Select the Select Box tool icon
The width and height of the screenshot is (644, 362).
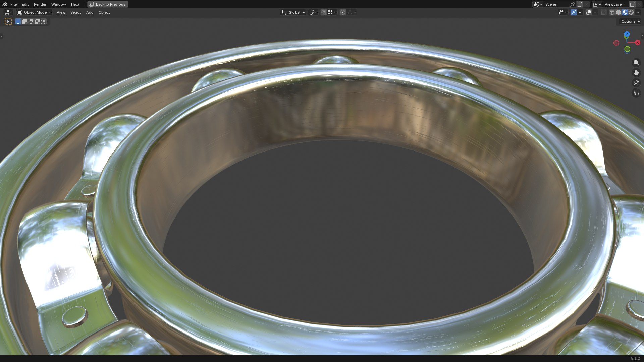tap(8, 21)
